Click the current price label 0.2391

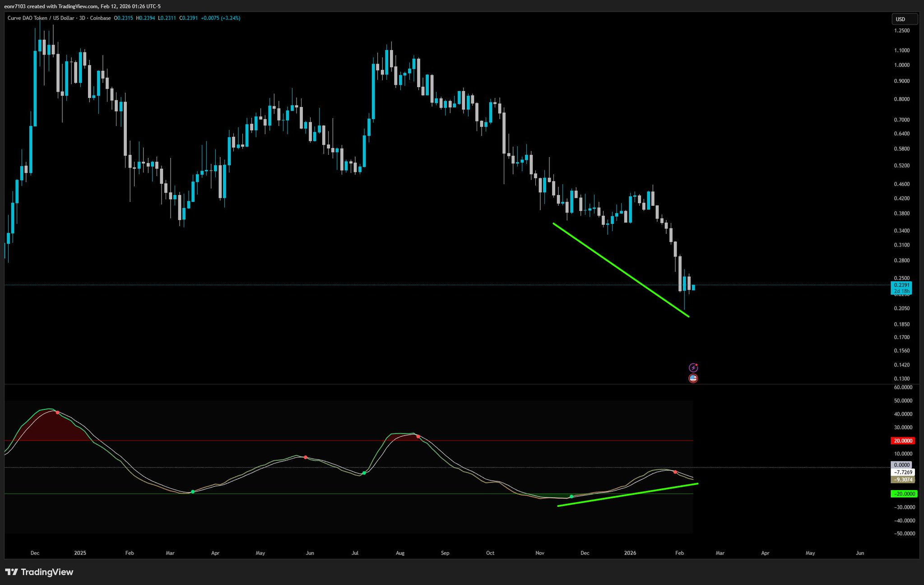902,285
